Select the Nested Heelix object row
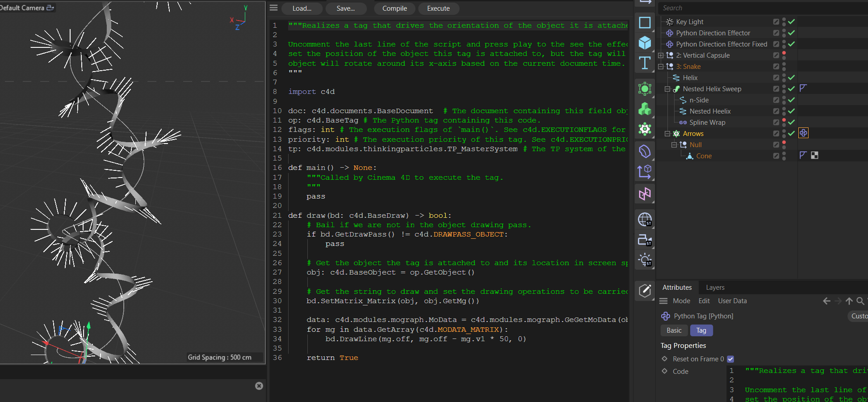The image size is (868, 402). pyautogui.click(x=710, y=111)
